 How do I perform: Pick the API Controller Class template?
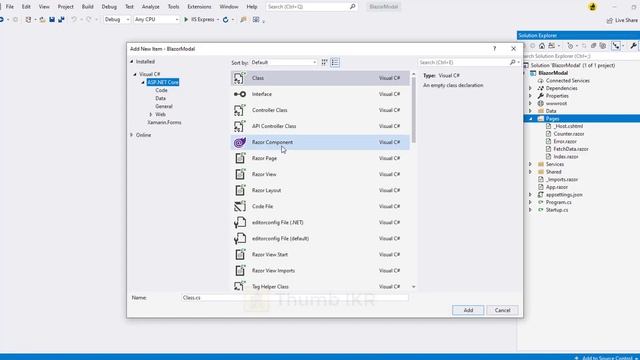pos(320,126)
